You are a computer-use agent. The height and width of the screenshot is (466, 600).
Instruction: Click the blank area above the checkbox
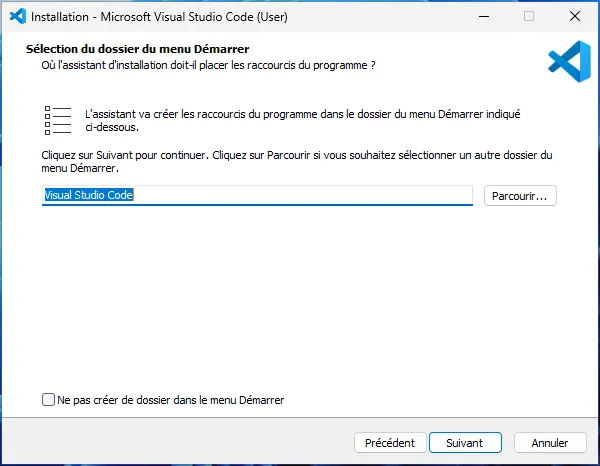coord(300,300)
